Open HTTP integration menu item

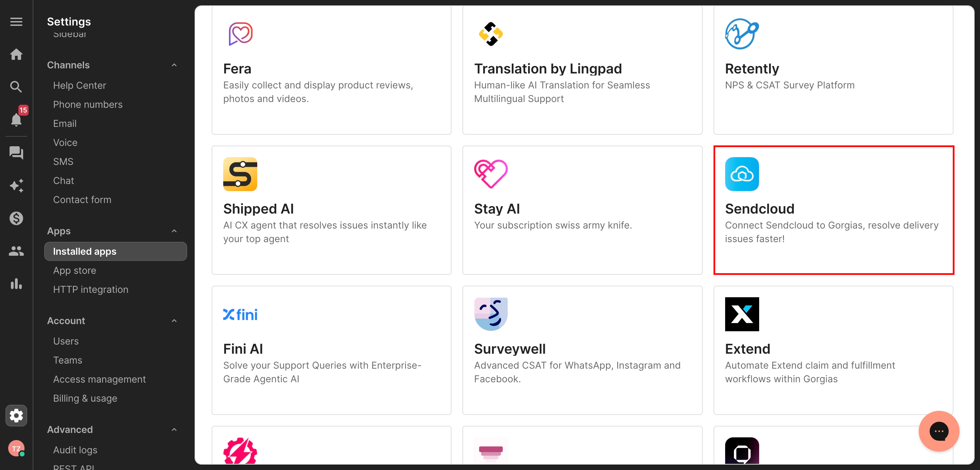[91, 289]
